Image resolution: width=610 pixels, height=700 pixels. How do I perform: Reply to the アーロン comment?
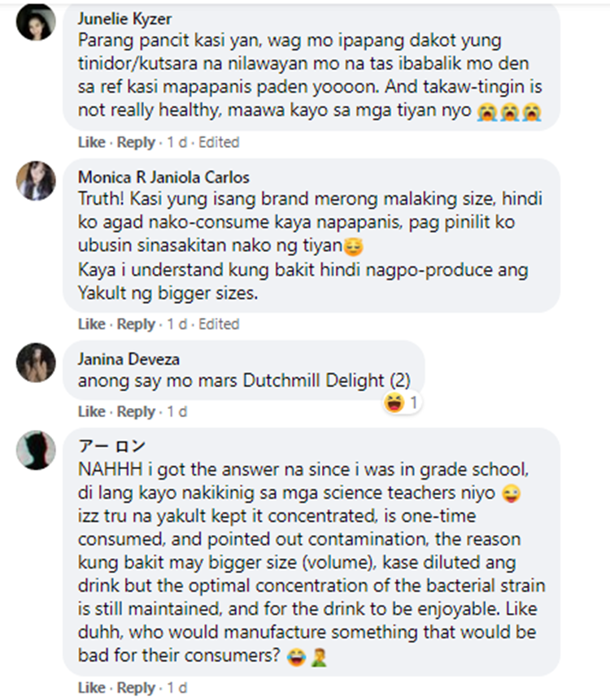tap(136, 689)
